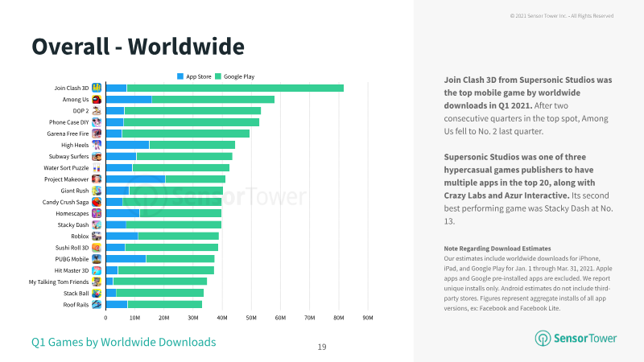Toggle the Google Play legend entry

235,76
